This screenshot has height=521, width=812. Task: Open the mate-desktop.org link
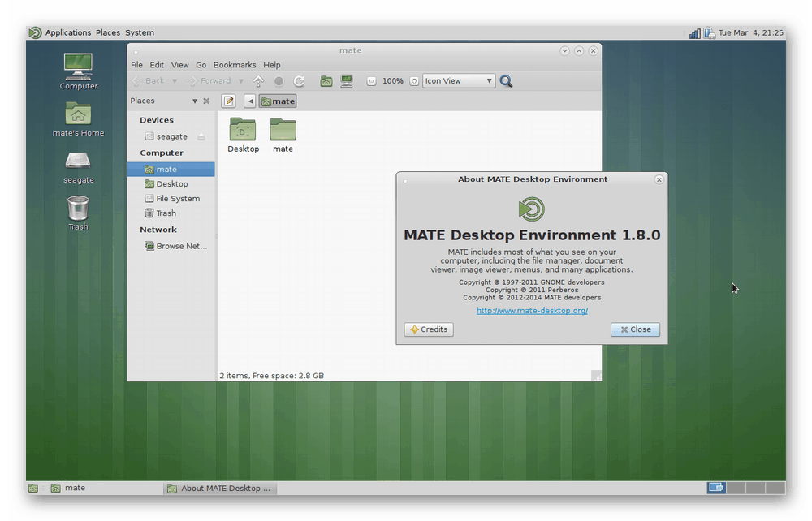(x=532, y=311)
